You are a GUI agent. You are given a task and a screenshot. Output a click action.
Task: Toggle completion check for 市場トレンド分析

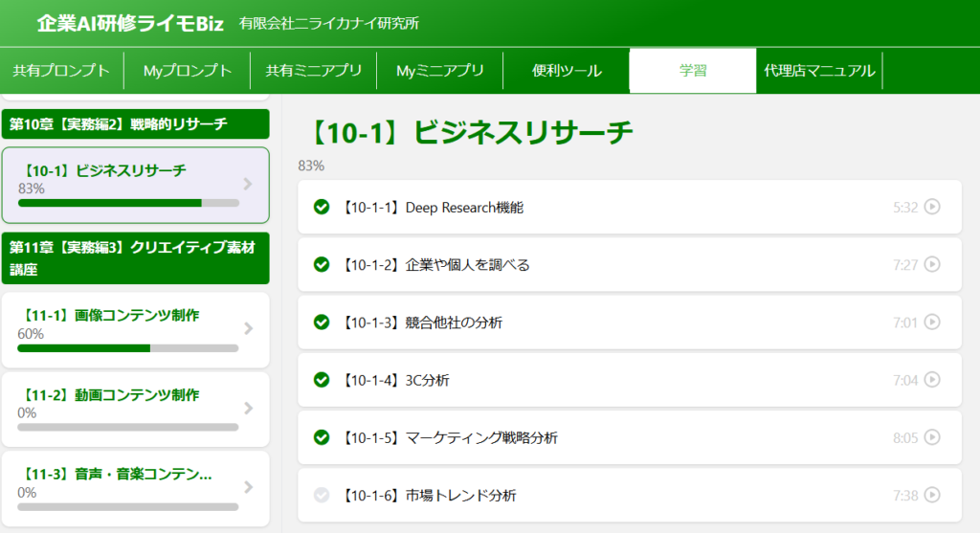point(322,495)
